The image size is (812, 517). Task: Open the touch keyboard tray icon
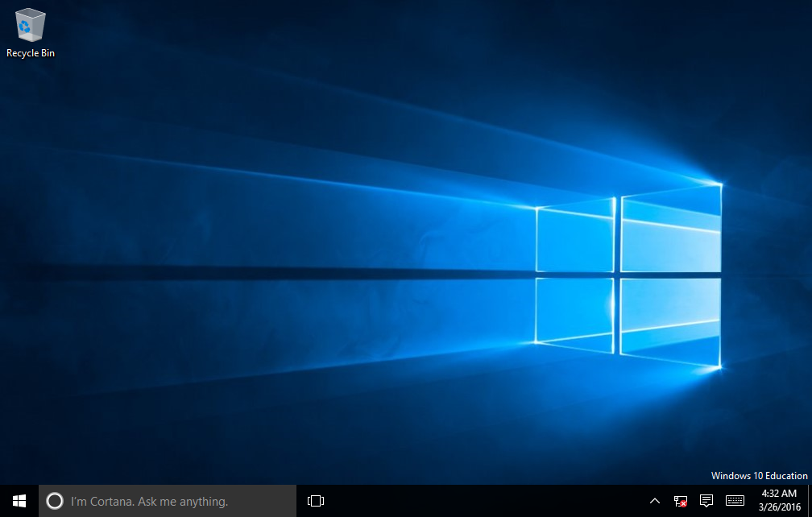[735, 501]
